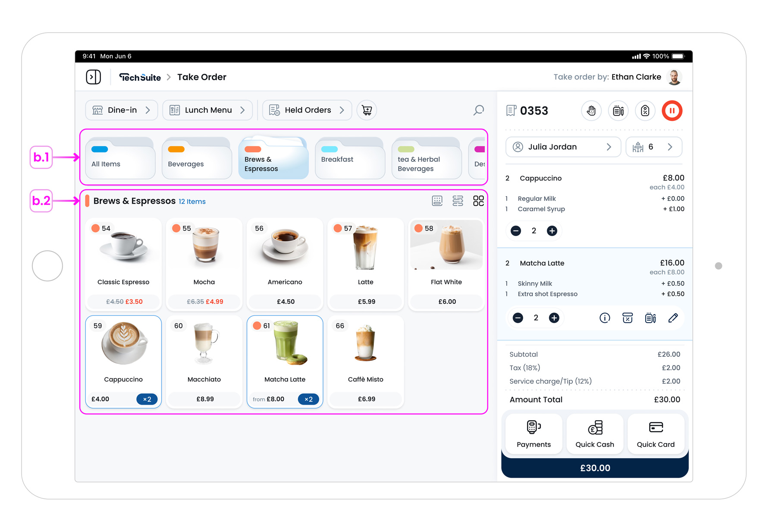Select the Breakfast category folder
Viewport: 763px width, 532px height.
coord(349,159)
